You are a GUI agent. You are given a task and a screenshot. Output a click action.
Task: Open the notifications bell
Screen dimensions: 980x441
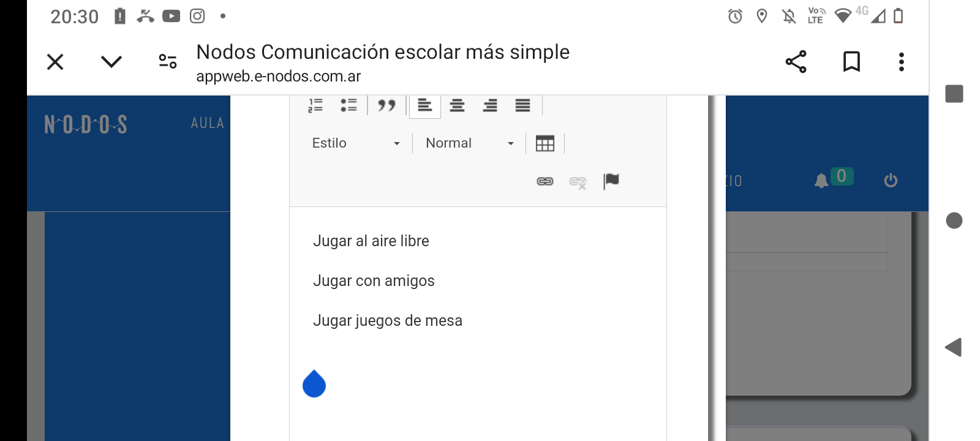point(821,181)
